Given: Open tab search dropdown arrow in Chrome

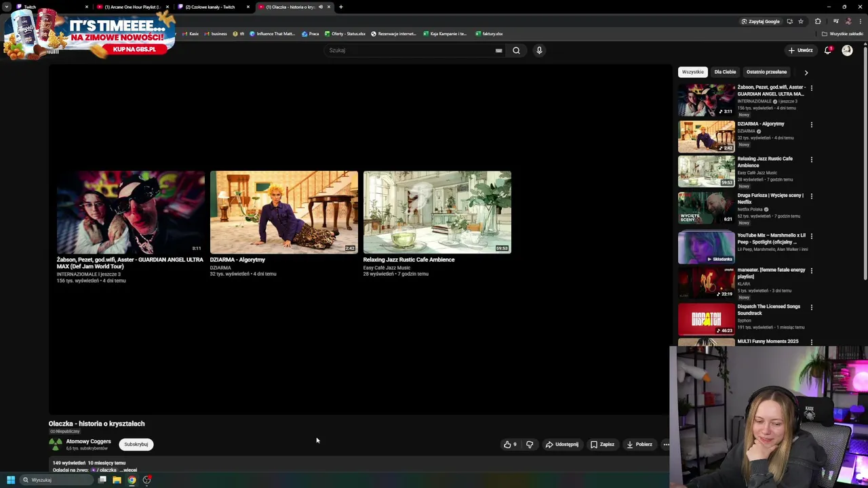Looking at the screenshot, I should 6,7.
